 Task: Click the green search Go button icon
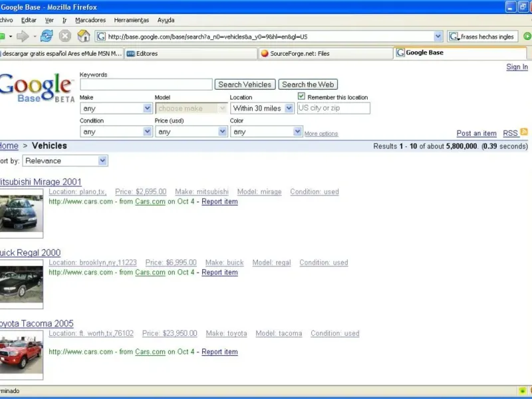pyautogui.click(x=527, y=36)
